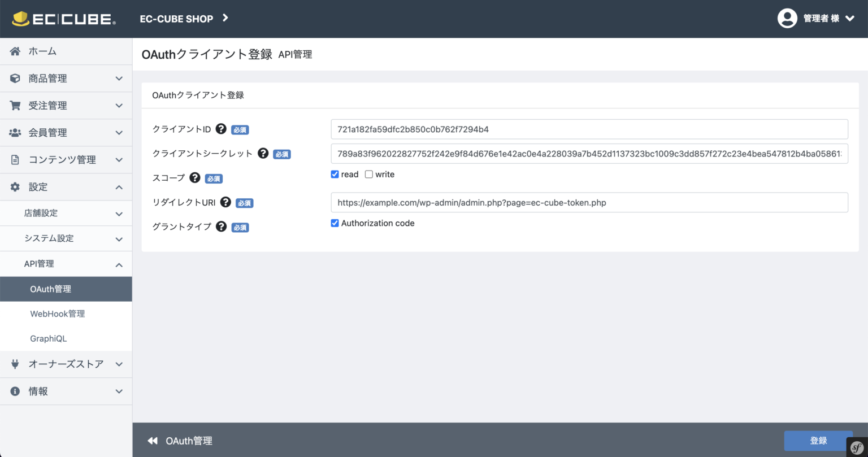Select the 設定 gear icon
The image size is (868, 457).
[x=15, y=186]
